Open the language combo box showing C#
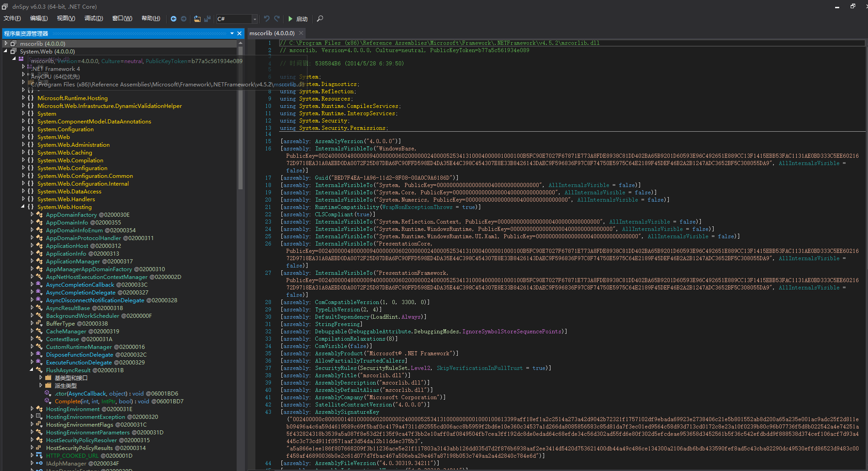868x471 pixels. point(237,19)
